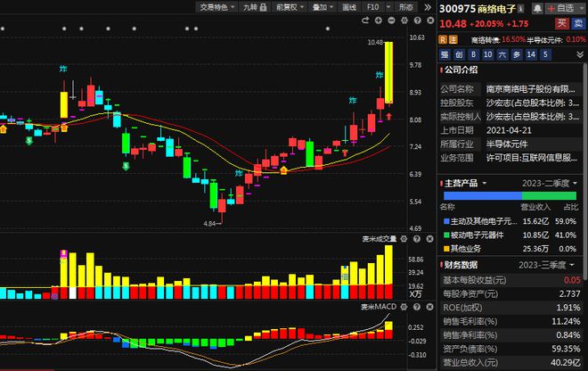Change the 2023-三季度 financial period dropdown
The height and width of the screenshot is (371, 588).
coord(546,265)
